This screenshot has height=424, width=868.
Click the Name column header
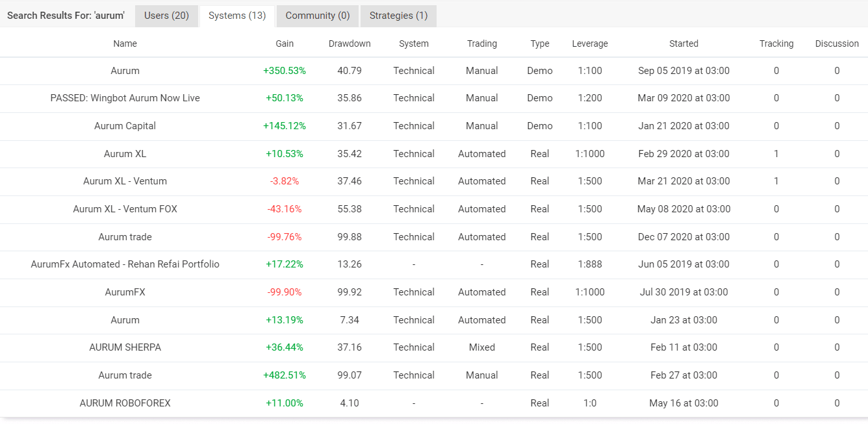point(125,44)
